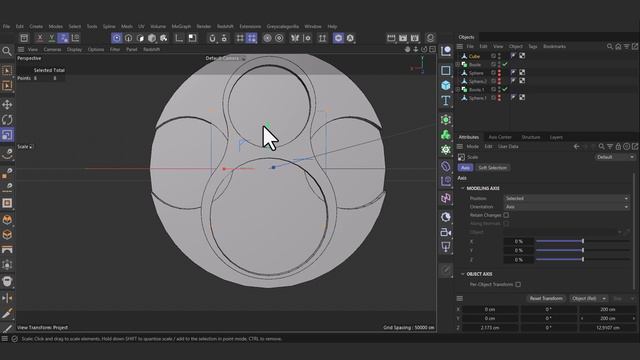This screenshot has height=360, width=640.
Task: Select the Rotate tool in left toolbar
Action: [7, 120]
